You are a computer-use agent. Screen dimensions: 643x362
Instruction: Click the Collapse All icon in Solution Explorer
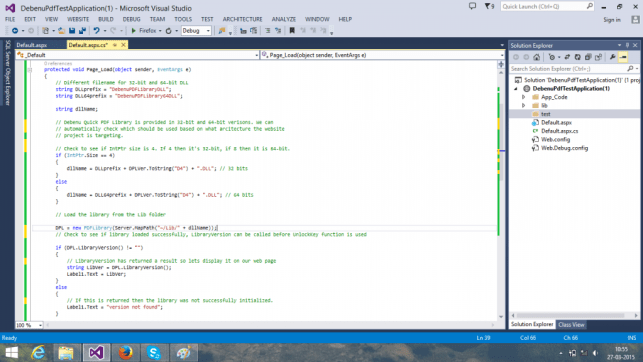click(x=588, y=57)
